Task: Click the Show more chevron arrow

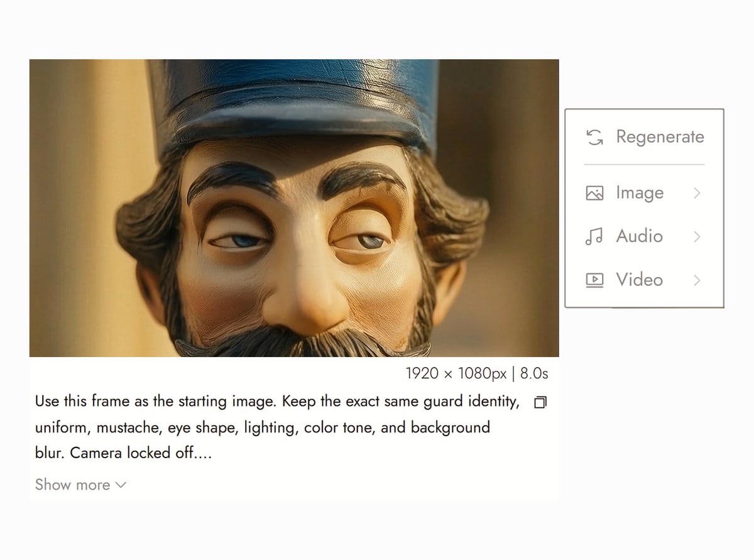Action: click(x=121, y=485)
